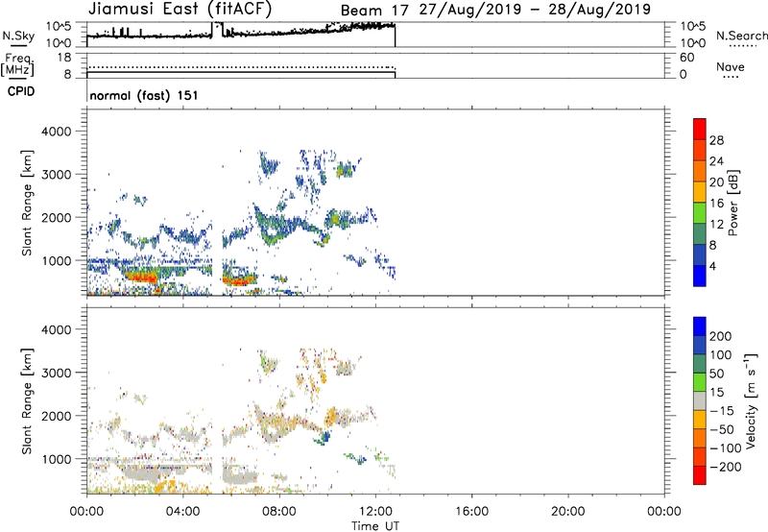The image size is (768, 532).
Task: Click the date range '27/Aug/2019 – 28/Aug/2019'
Action: pyautogui.click(x=535, y=10)
